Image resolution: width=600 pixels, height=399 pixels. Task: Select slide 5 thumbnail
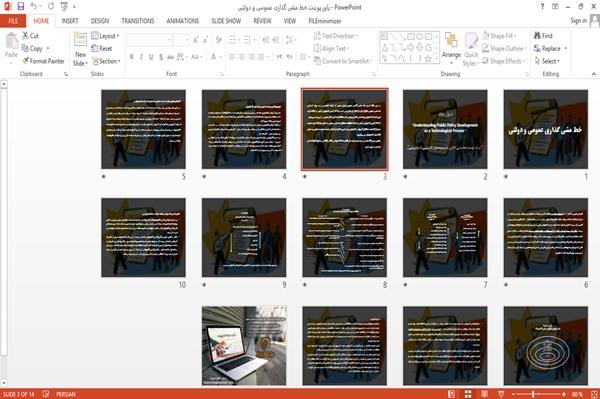pos(143,129)
